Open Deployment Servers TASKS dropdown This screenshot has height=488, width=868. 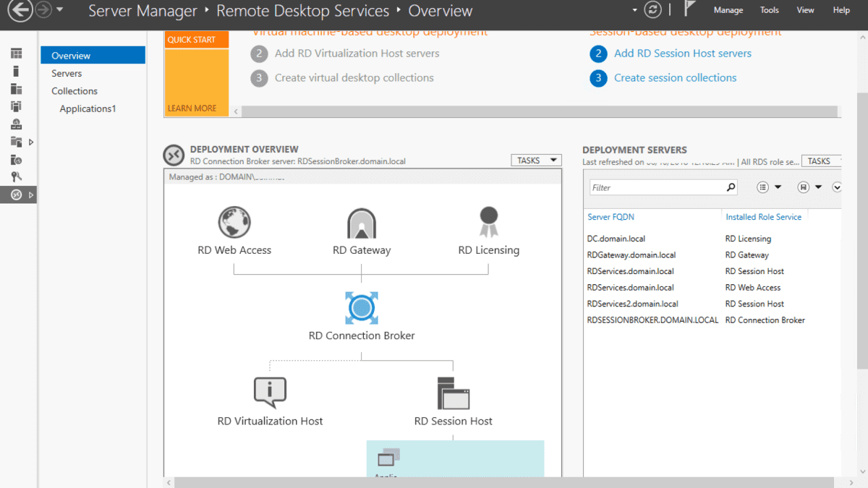pos(823,161)
